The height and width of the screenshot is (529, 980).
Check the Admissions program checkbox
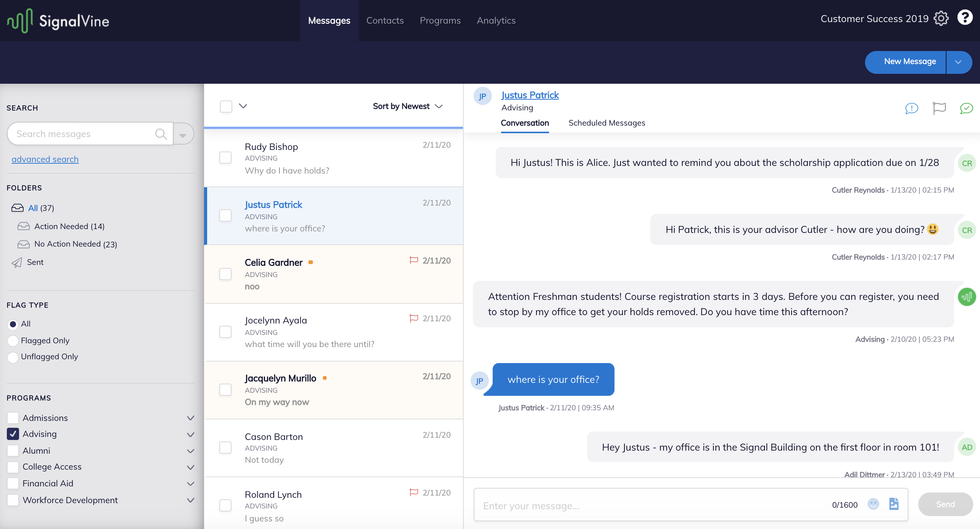pos(13,417)
